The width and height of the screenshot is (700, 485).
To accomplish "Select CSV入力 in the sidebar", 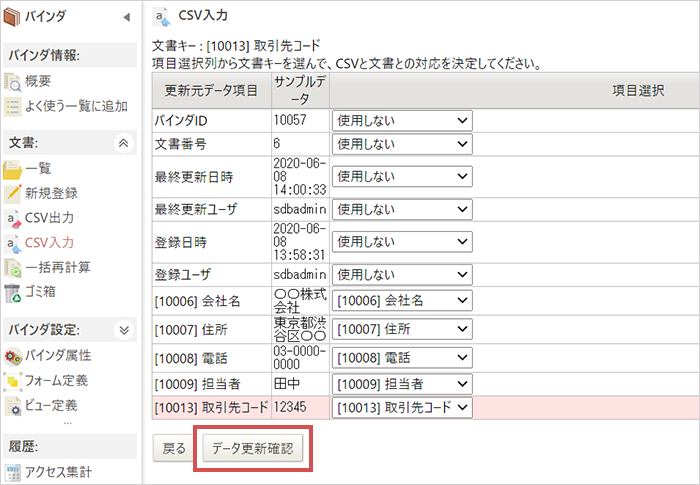I will coord(49,243).
